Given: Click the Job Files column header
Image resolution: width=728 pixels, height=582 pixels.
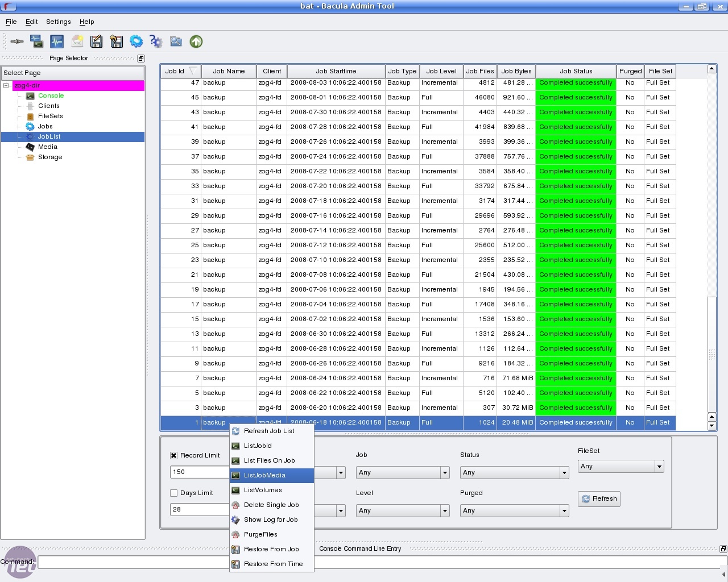Looking at the screenshot, I should click(x=479, y=71).
